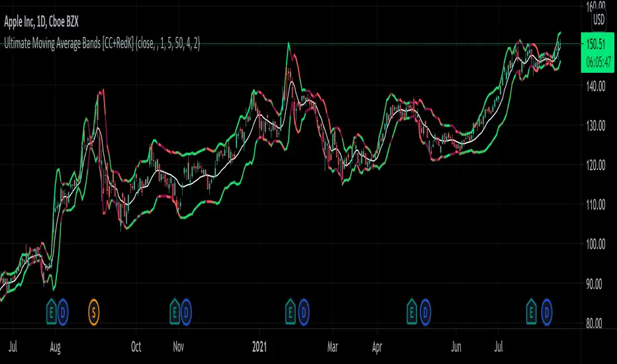Click the earnings marker before Jun

point(412,312)
